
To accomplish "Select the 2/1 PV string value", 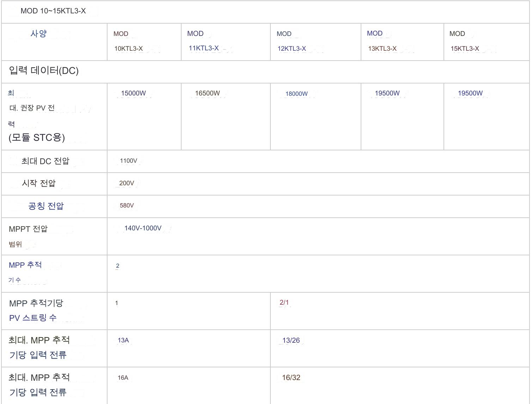I will 284,303.
